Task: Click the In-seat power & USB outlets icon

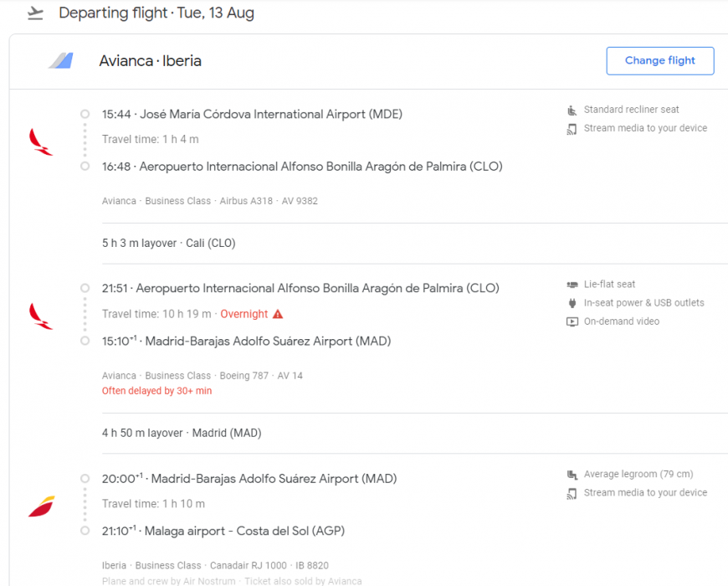Action: 572,303
